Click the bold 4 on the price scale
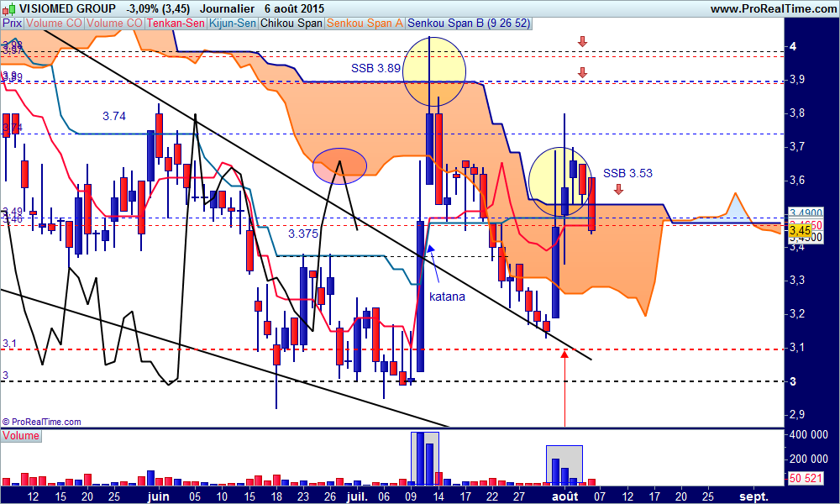Viewport: 840px width, 504px height. click(x=794, y=46)
